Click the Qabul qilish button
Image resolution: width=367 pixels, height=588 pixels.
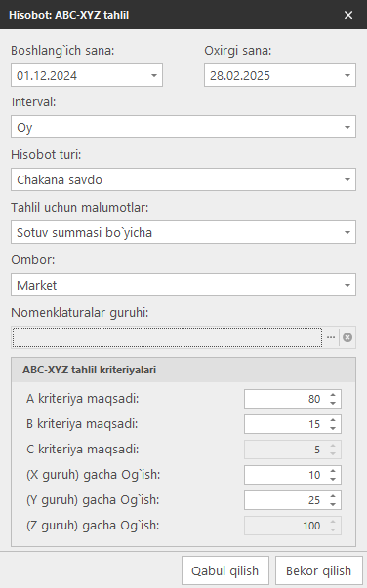[225, 570]
